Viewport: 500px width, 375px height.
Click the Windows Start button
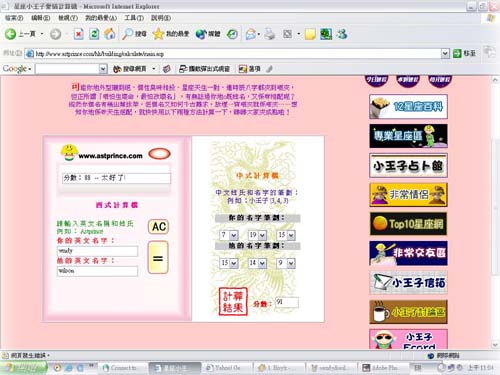click(23, 368)
